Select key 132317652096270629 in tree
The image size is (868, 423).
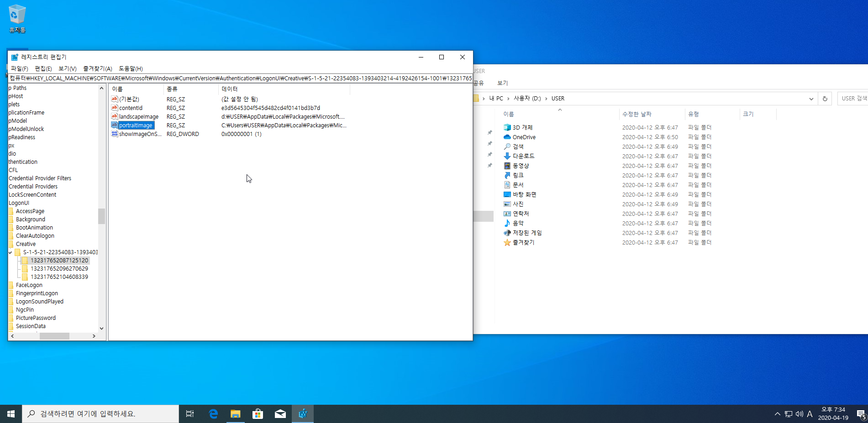[x=59, y=269]
